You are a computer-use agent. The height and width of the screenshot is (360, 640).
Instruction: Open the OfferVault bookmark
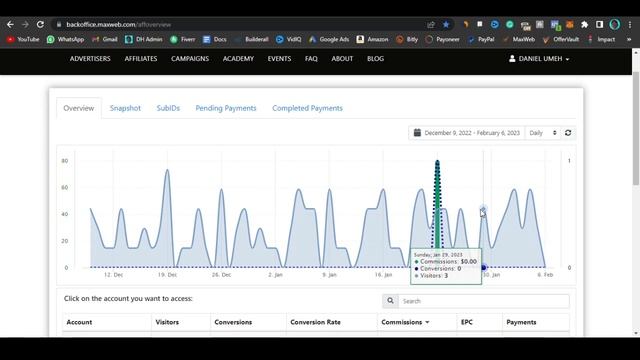(x=561, y=39)
